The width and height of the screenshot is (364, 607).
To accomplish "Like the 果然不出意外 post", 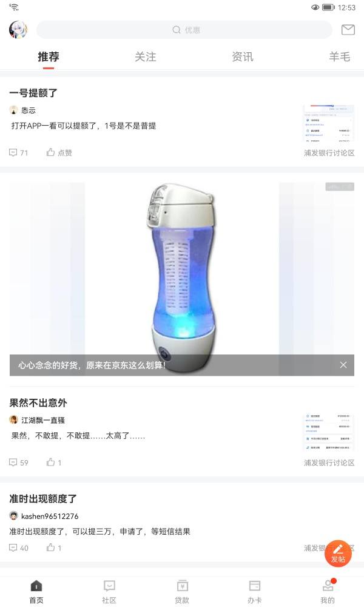I will point(54,462).
